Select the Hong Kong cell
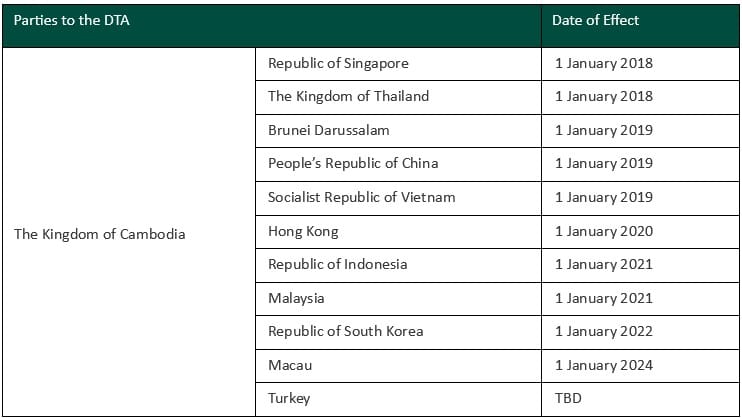Screen dimensions: 742x418 click(303, 231)
